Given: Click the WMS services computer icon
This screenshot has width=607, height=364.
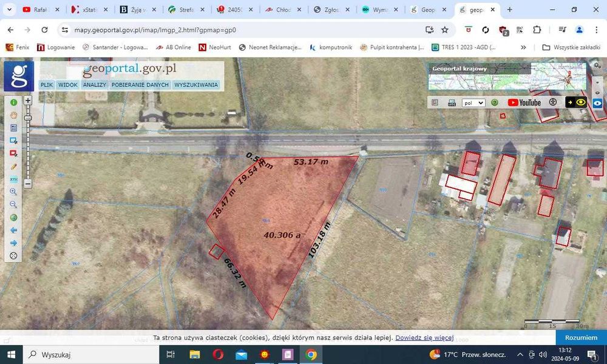Looking at the screenshot, I should 452,103.
